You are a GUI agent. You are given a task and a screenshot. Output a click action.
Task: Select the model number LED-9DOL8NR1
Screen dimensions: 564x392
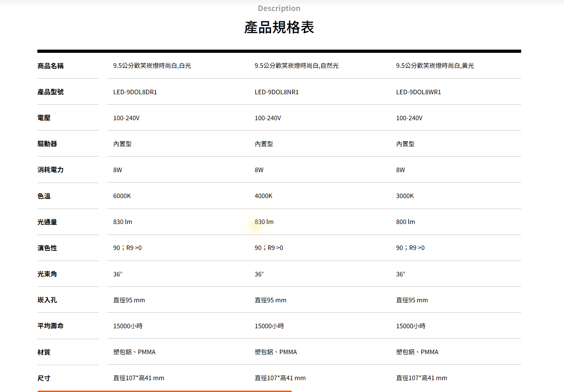(277, 92)
